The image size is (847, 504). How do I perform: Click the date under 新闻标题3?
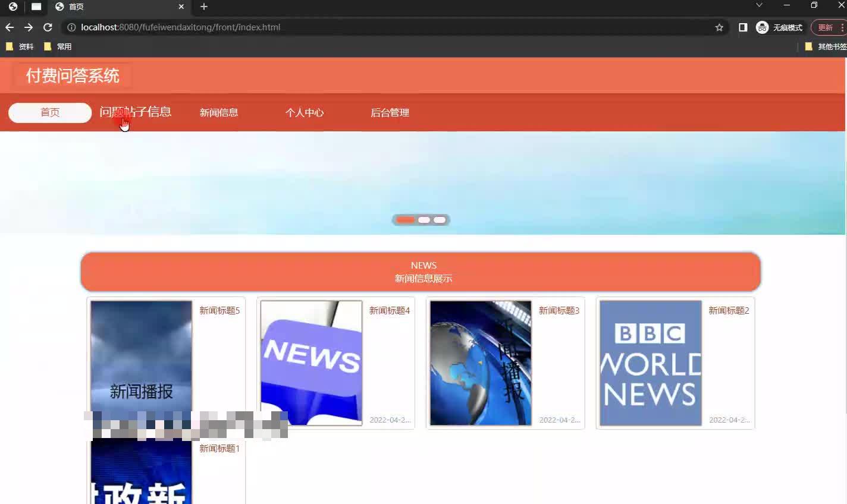click(x=560, y=420)
